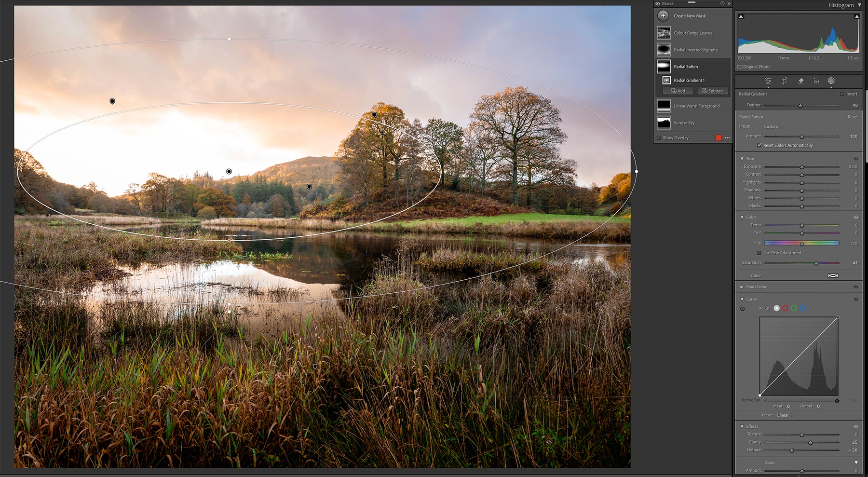Select the Sunrise Sky mask
The width and height of the screenshot is (868, 477).
[x=684, y=123]
